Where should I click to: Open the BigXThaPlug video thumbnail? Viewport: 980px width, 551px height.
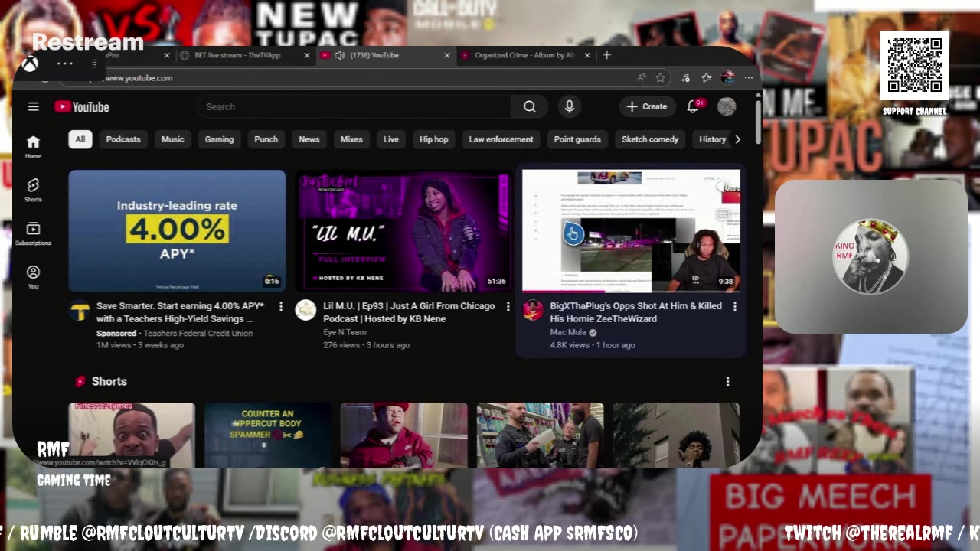631,231
